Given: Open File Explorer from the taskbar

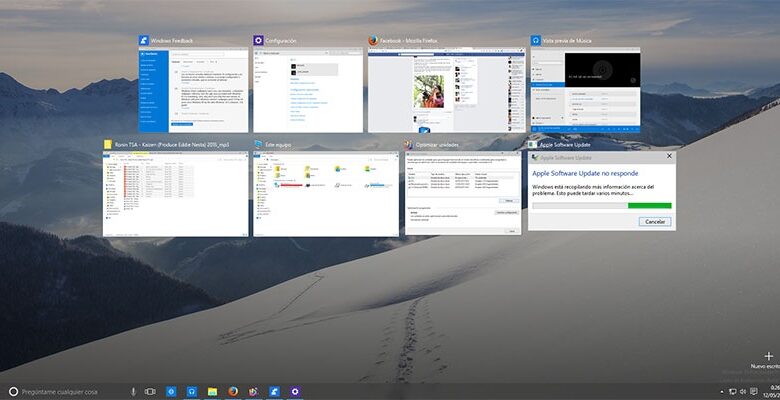Looking at the screenshot, I should pos(212,392).
